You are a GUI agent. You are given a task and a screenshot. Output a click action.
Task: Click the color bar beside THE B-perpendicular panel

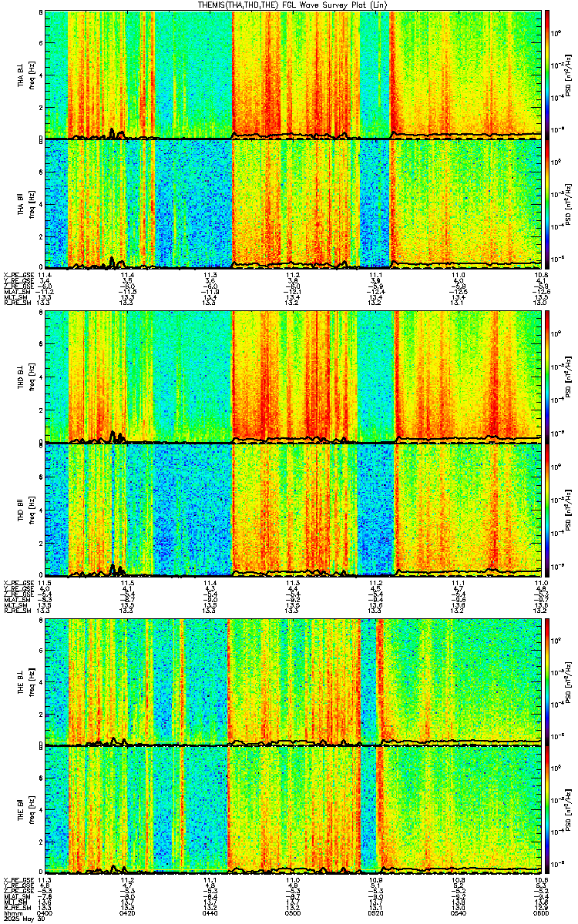tap(548, 681)
